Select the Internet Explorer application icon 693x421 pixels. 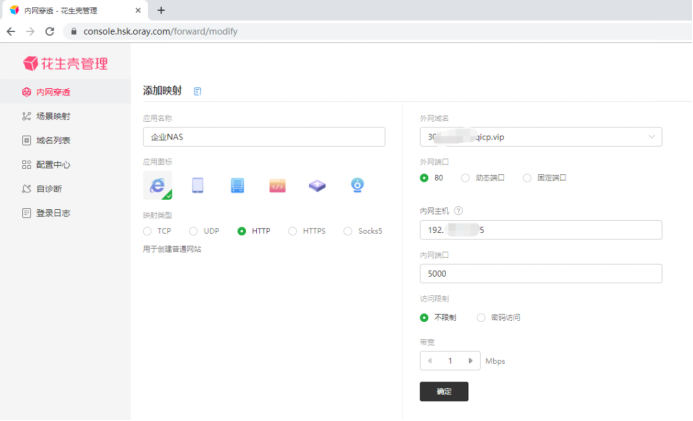coord(157,185)
